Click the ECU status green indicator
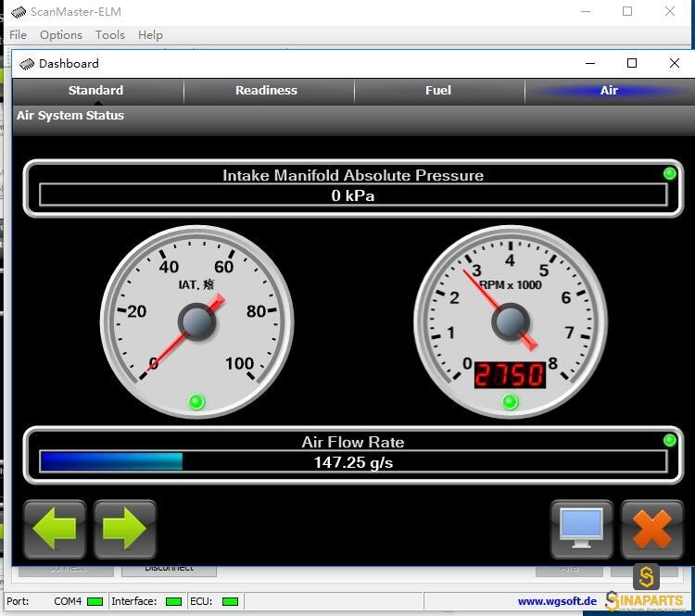Image resolution: width=695 pixels, height=616 pixels. click(230, 601)
